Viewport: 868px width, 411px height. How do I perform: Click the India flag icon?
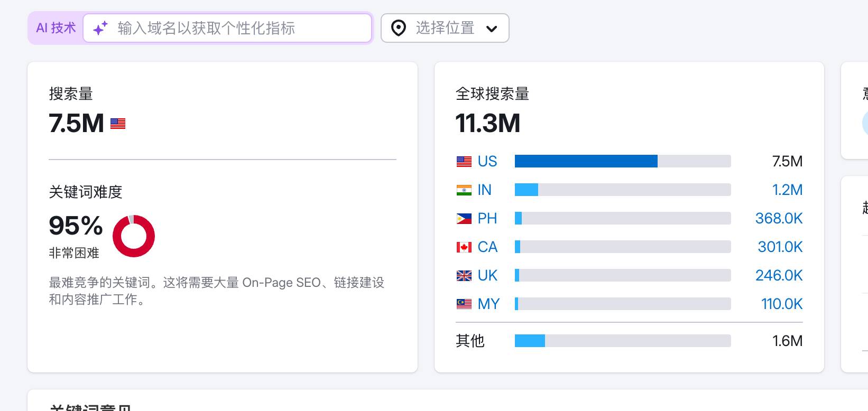[x=464, y=190]
